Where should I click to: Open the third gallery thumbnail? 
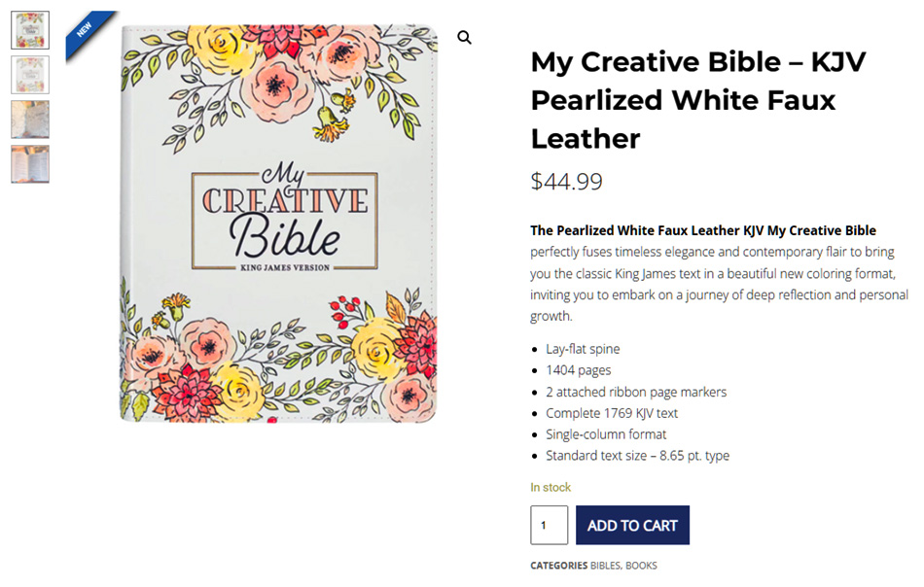30,120
